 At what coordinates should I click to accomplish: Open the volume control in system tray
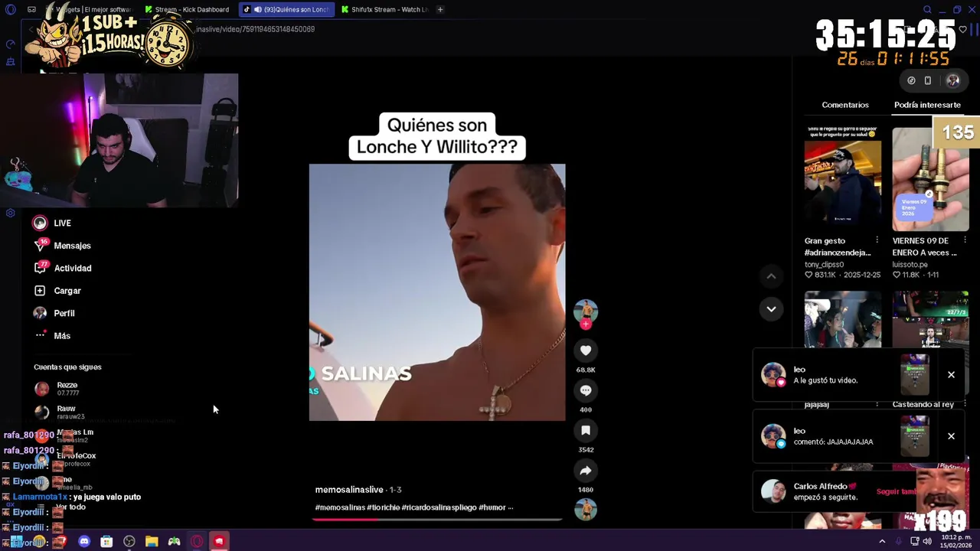point(926,541)
